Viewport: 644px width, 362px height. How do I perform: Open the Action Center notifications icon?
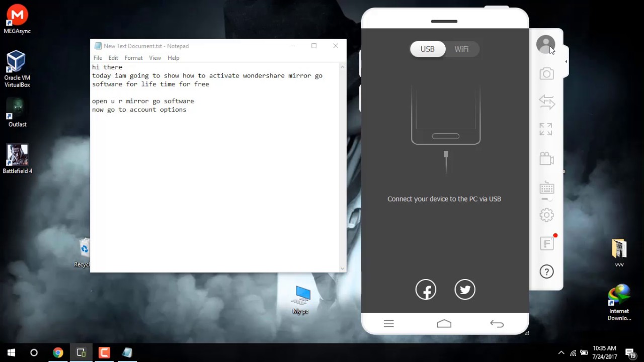(630, 353)
